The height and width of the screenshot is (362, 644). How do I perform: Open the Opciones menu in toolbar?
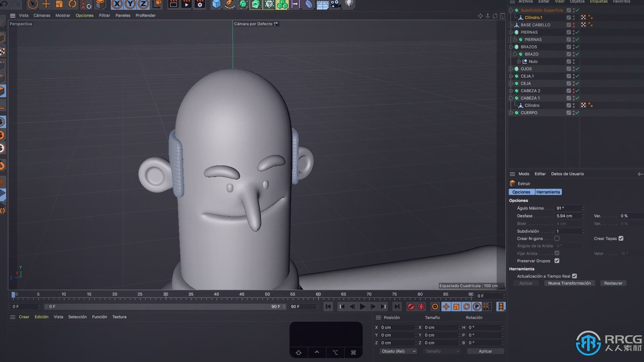pyautogui.click(x=84, y=15)
